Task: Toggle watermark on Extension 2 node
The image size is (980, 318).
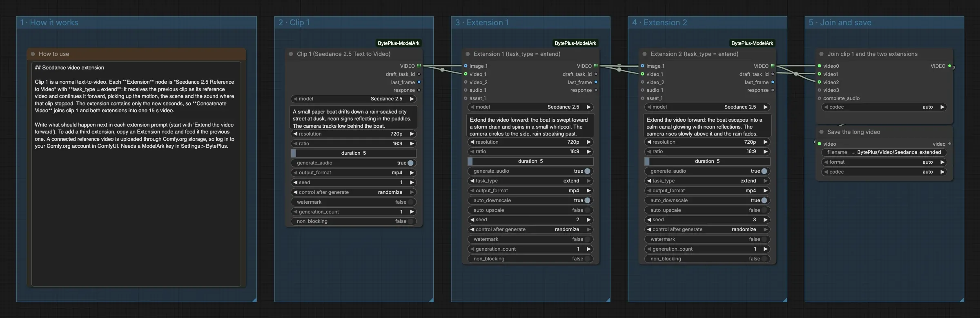Action: tap(707, 239)
